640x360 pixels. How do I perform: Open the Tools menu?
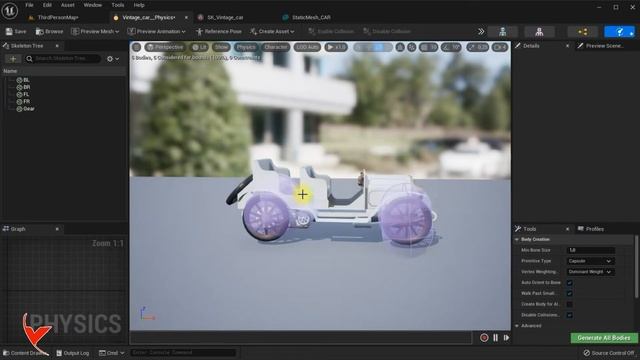point(118,5)
